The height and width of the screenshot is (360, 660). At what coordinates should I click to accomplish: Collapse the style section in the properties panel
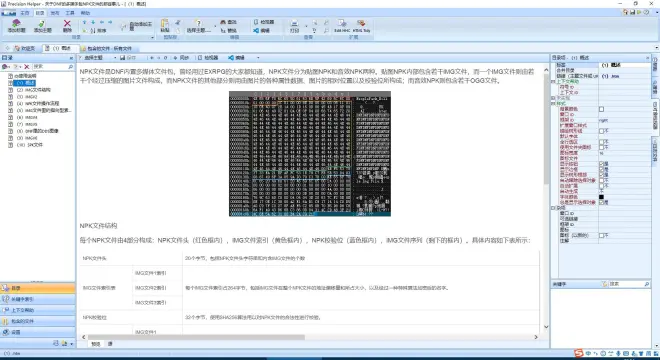point(553,103)
